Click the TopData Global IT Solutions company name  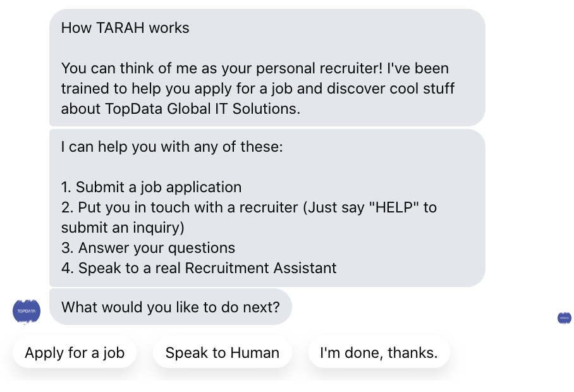point(202,109)
